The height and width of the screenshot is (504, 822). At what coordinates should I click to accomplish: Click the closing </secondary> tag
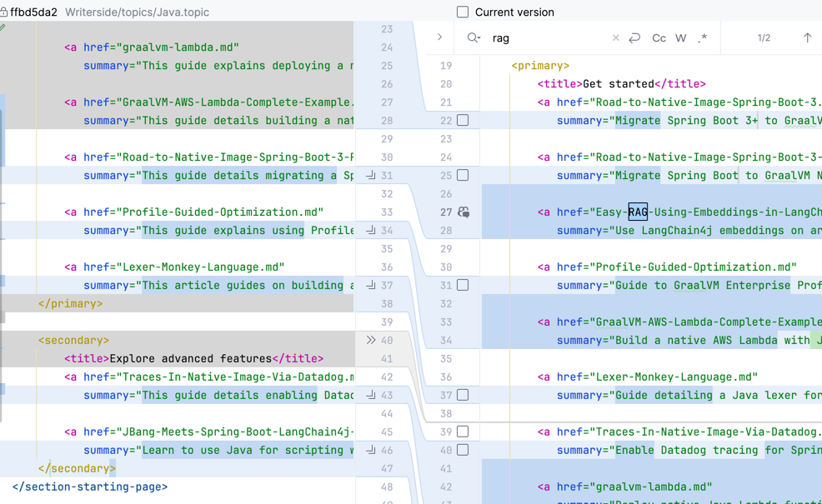(x=77, y=468)
